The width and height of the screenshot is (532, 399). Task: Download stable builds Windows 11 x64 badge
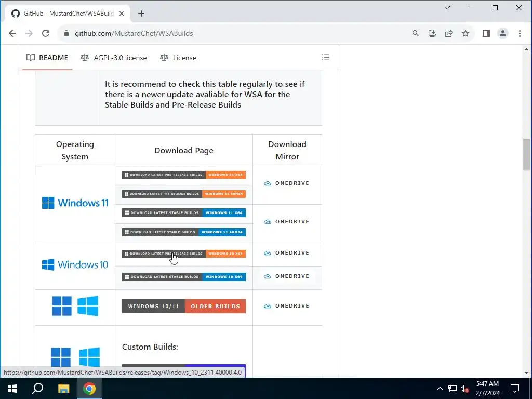[184, 212]
